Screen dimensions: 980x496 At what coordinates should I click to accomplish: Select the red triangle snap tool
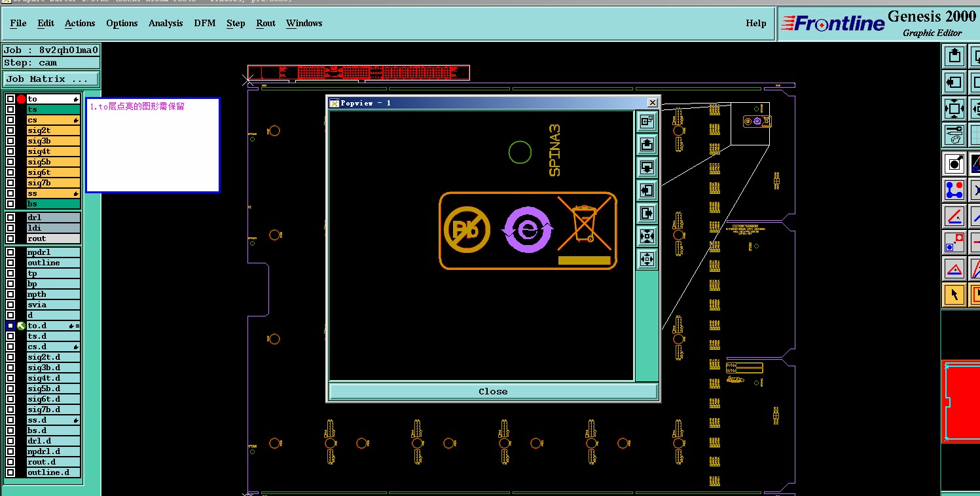coord(954,269)
